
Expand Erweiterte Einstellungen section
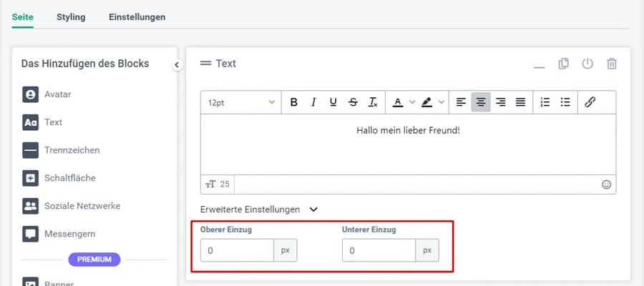(313, 209)
